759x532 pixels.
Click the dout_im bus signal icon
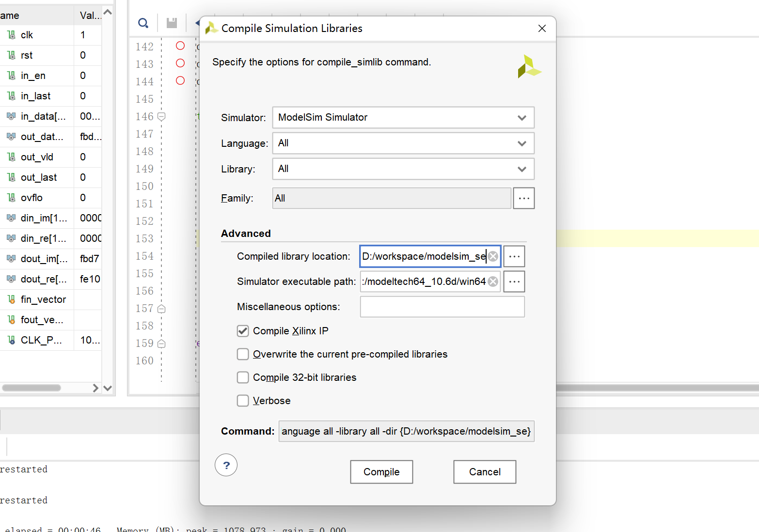[11, 259]
